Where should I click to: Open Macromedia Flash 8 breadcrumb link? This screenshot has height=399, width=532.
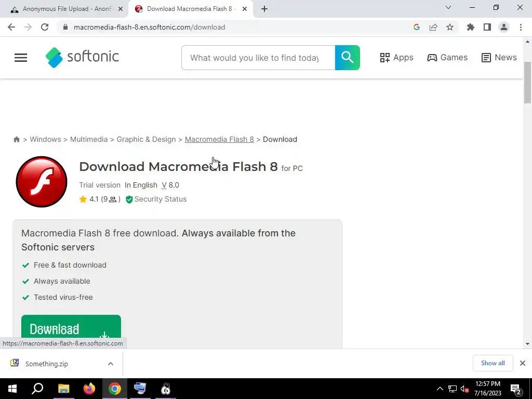[219, 139]
